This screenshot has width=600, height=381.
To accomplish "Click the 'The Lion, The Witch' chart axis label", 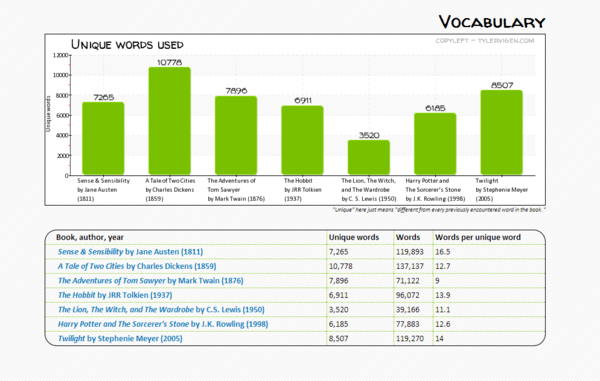I will point(369,189).
